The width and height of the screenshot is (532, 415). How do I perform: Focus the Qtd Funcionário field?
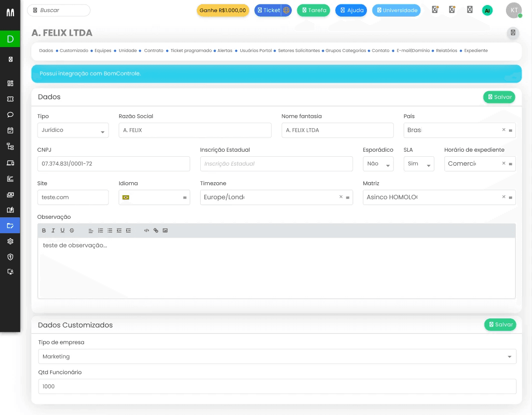click(277, 386)
